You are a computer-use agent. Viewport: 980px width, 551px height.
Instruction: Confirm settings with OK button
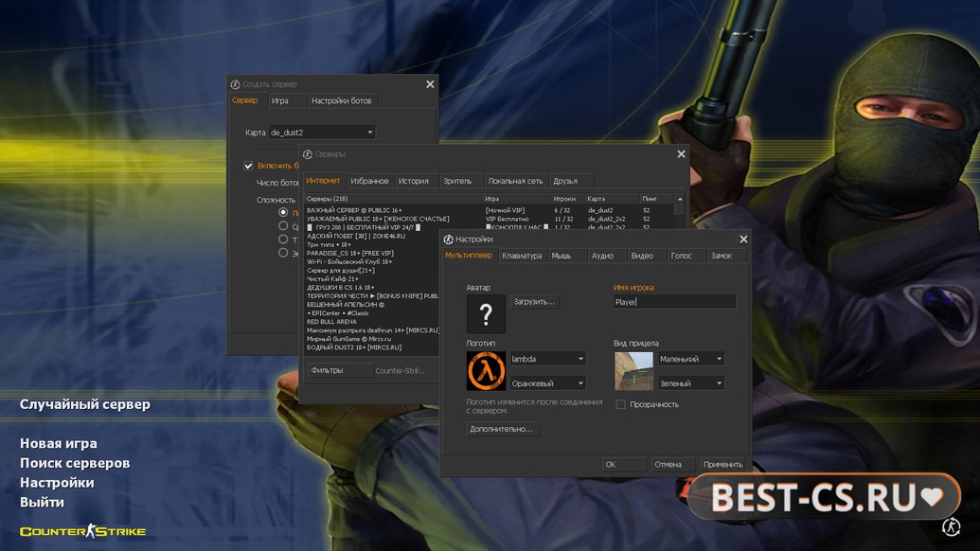[x=624, y=464]
